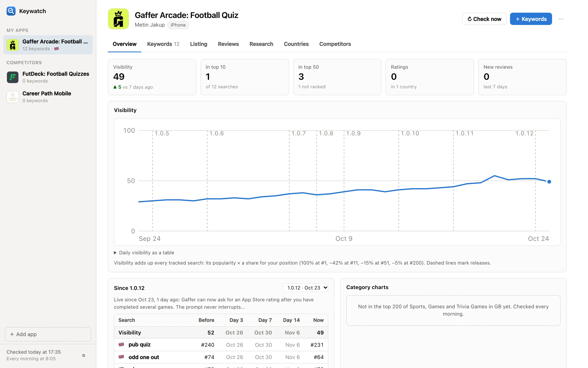Screen dimensions: 588x368
Task: Click the latest visibility data point
Action: click(x=549, y=182)
